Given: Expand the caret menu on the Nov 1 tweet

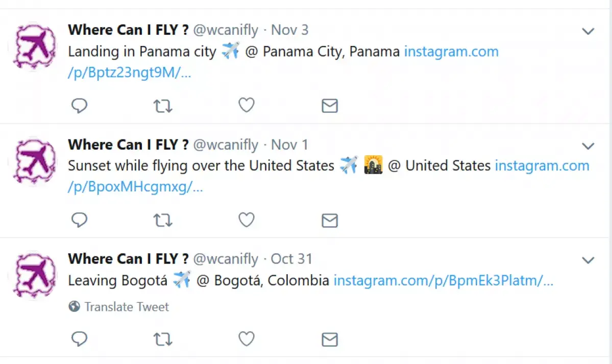Looking at the screenshot, I should coord(588,145).
